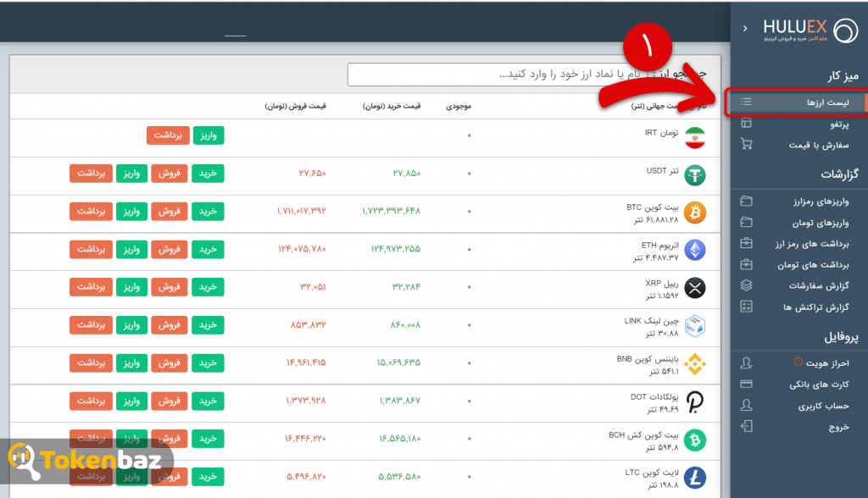The image size is (868, 498).
Task: Click the folder icon beside واریزهای رمزارز
Action: (x=746, y=201)
